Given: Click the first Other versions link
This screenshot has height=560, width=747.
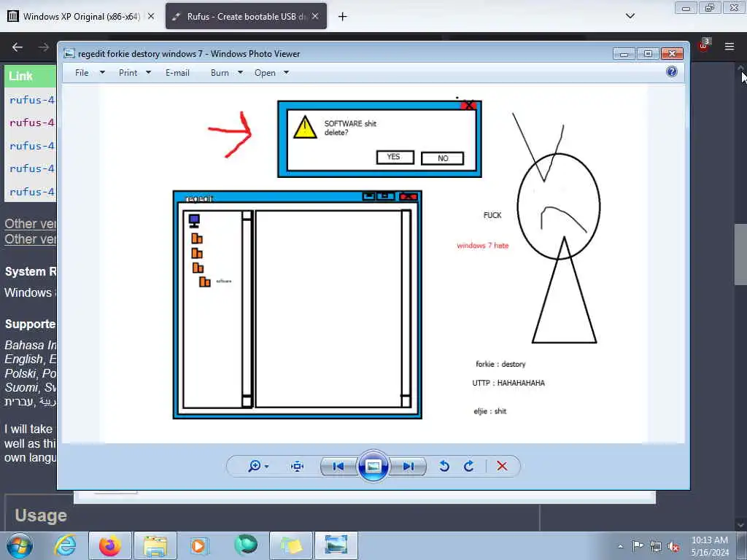Looking at the screenshot, I should 31,223.
